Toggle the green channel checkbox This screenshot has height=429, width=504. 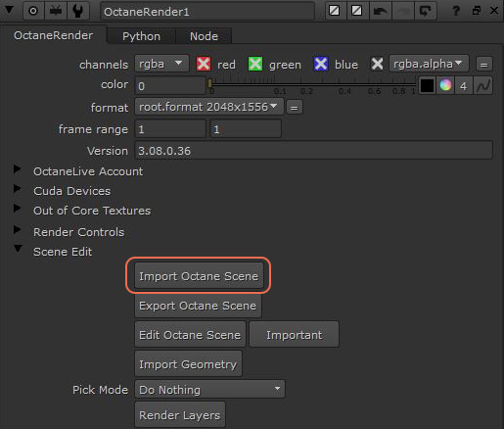255,64
